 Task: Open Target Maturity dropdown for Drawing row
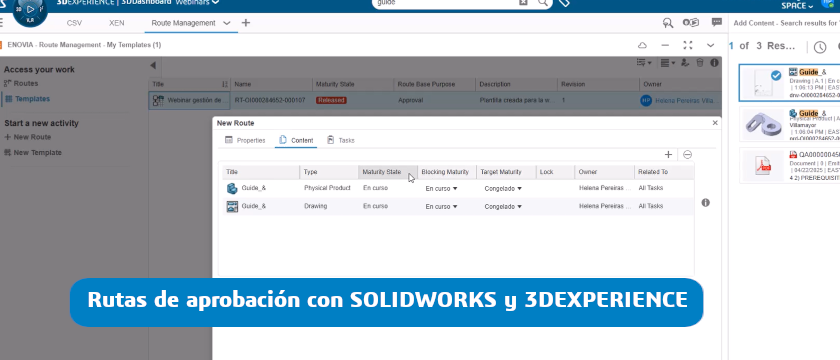503,207
